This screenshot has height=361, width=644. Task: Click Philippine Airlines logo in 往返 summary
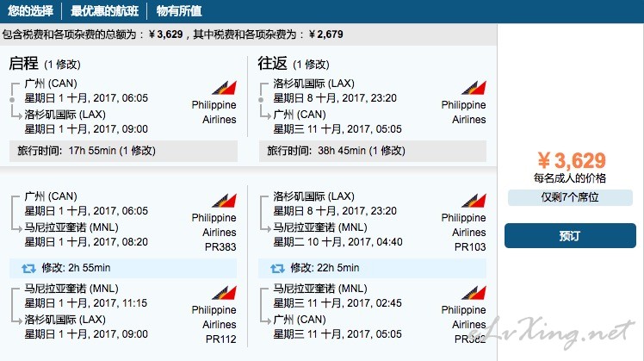[474, 88]
